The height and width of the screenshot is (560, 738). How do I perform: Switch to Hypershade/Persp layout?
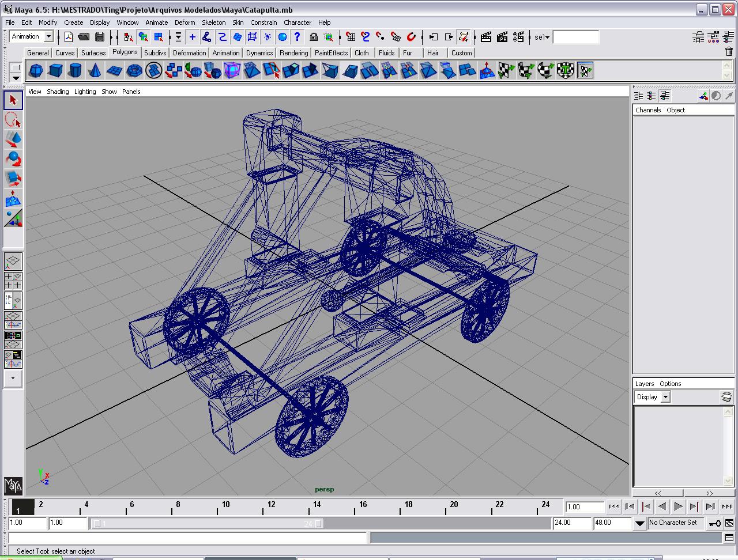coord(13,340)
